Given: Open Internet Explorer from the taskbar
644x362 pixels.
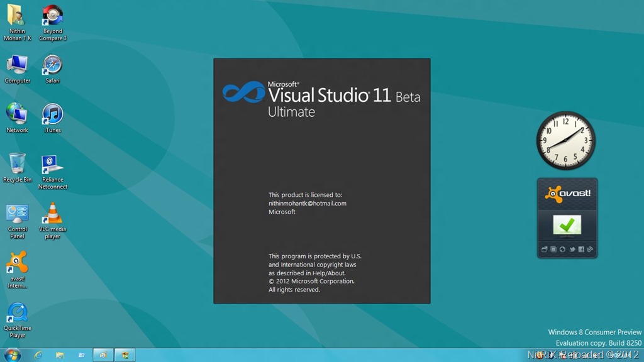Looking at the screenshot, I should click(x=38, y=355).
